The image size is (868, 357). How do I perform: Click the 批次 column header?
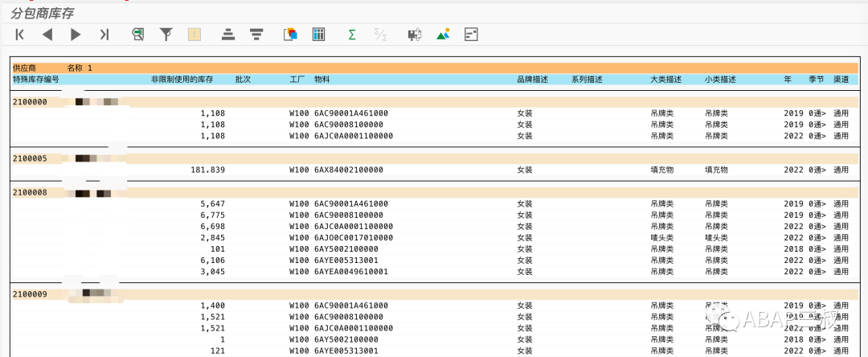click(x=243, y=80)
